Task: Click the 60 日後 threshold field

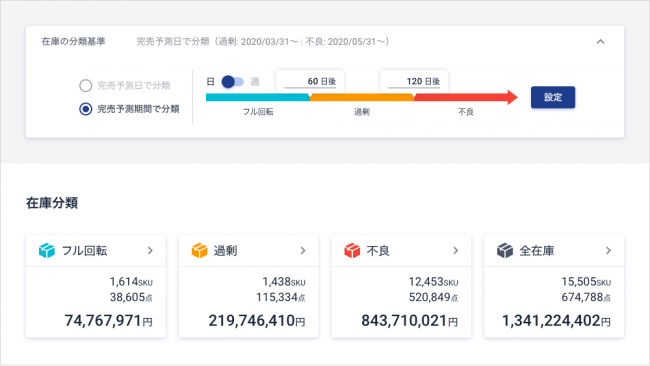Action: click(x=310, y=81)
